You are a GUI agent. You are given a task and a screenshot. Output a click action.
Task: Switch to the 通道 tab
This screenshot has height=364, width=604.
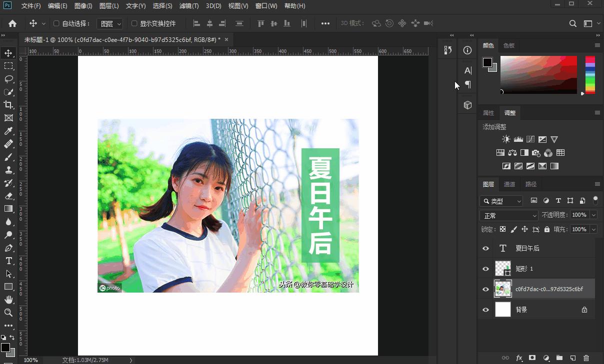pos(509,184)
